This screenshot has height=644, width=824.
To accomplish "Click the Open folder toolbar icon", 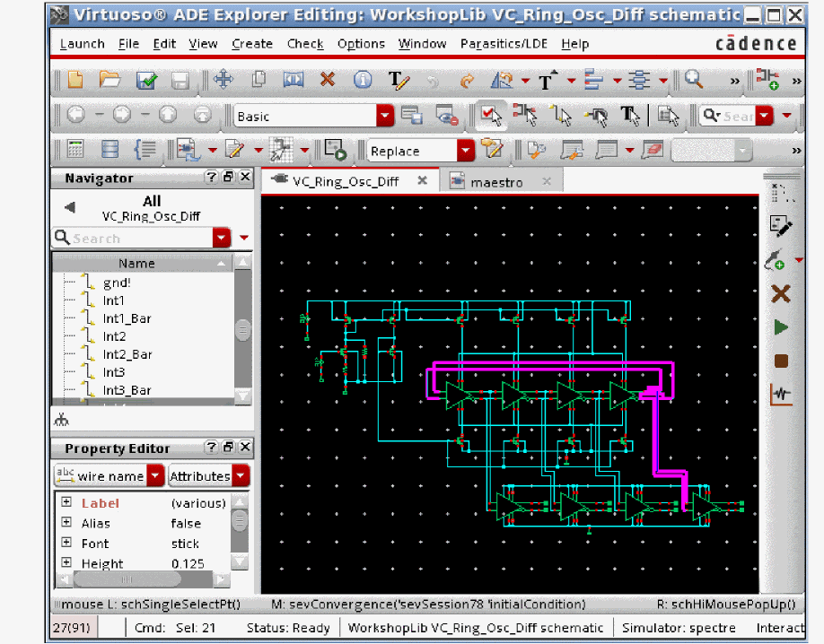I will click(110, 80).
